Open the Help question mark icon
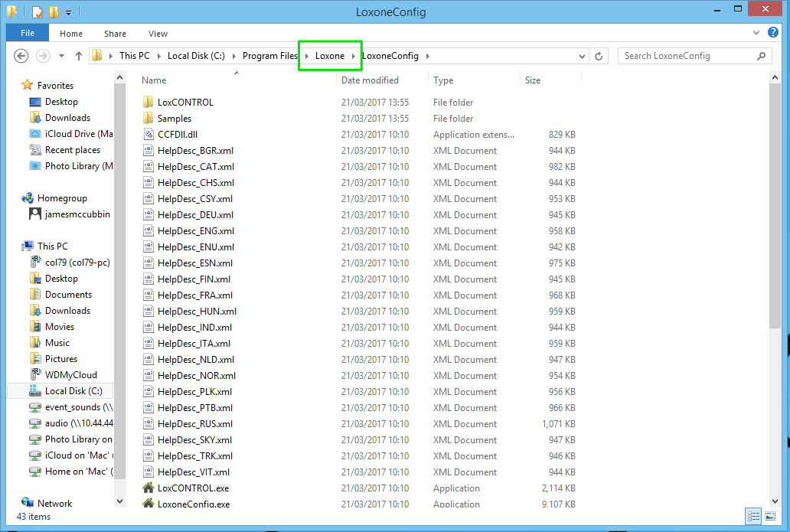 tap(772, 32)
